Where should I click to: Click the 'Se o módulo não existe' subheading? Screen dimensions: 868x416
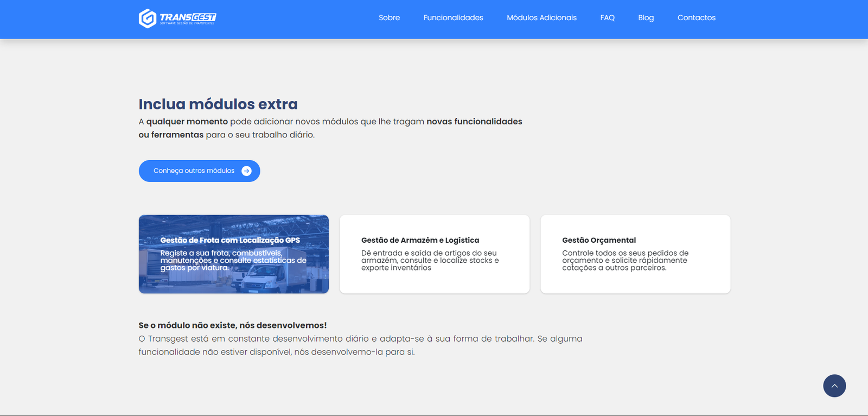[232, 325]
